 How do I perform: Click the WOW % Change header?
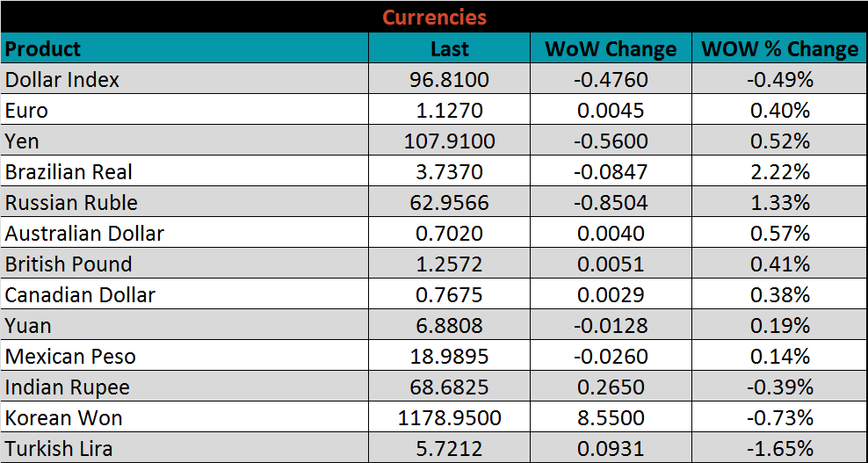point(779,49)
